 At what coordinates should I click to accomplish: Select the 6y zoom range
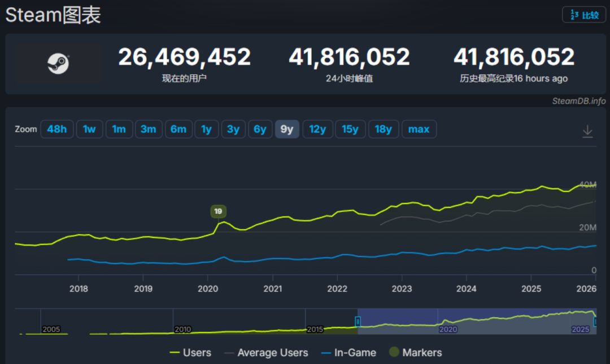point(260,129)
